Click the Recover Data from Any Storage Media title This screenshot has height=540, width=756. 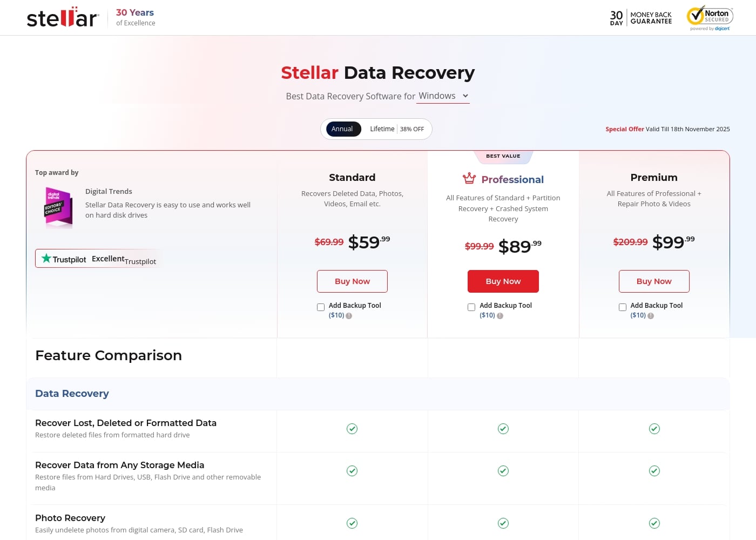(x=120, y=465)
